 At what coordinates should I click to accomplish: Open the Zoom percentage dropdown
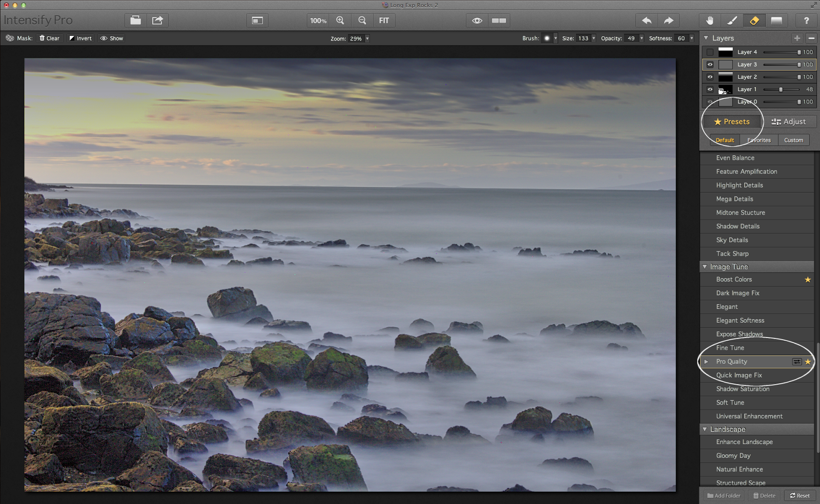click(x=367, y=38)
